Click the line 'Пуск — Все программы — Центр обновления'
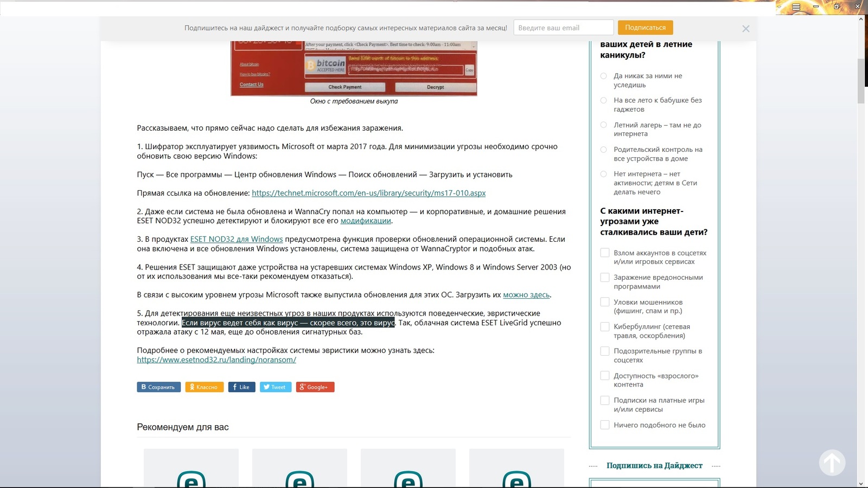 click(324, 175)
